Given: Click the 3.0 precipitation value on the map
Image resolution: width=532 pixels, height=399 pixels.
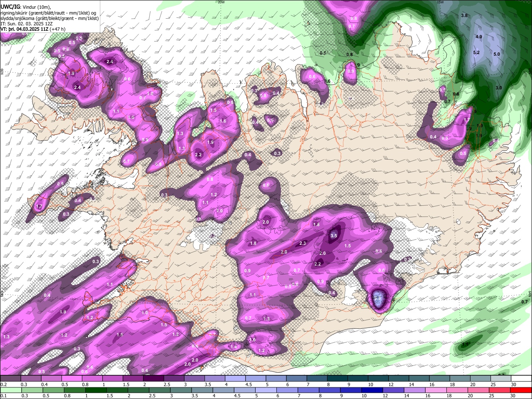Looking at the screenshot, I should pyautogui.click(x=499, y=88).
